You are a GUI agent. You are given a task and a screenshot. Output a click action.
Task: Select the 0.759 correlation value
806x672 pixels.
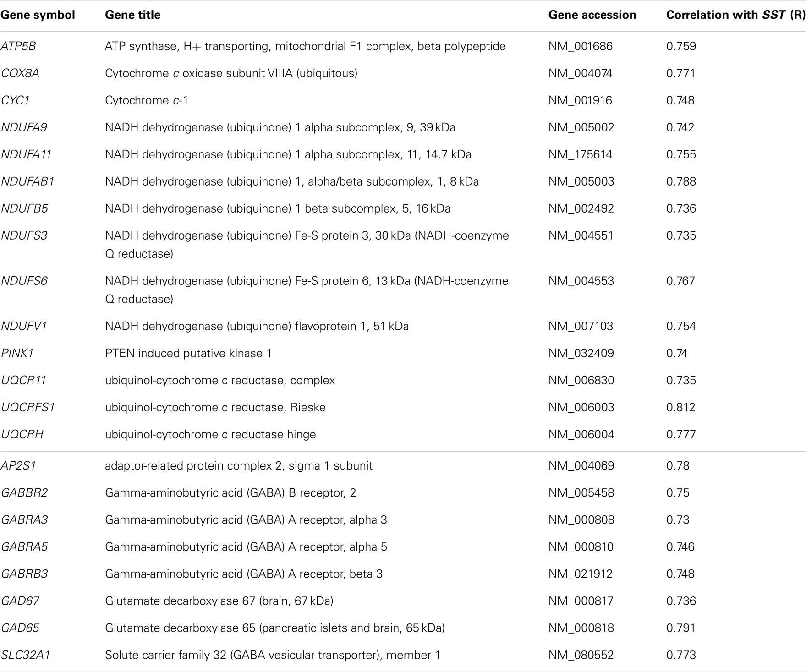(681, 46)
